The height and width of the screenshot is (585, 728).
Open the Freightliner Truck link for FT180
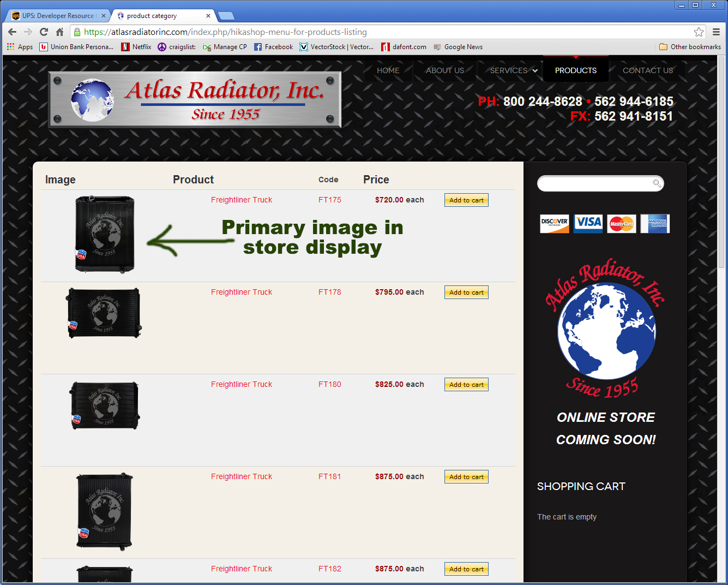coord(242,384)
